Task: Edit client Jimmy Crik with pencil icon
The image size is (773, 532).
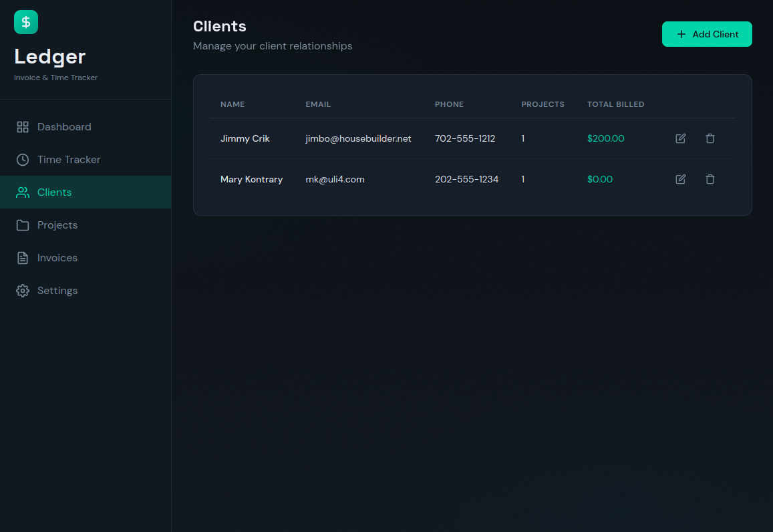Action: click(x=680, y=138)
